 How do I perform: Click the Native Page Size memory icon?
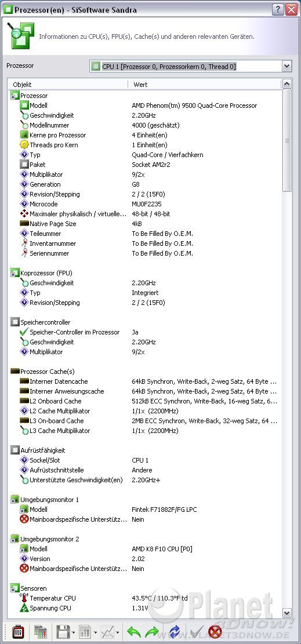pos(24,224)
